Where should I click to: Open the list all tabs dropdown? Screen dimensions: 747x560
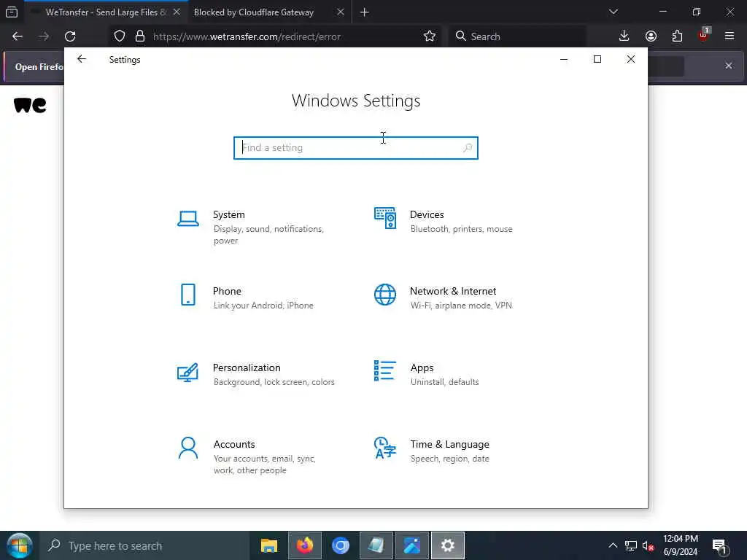coord(614,12)
